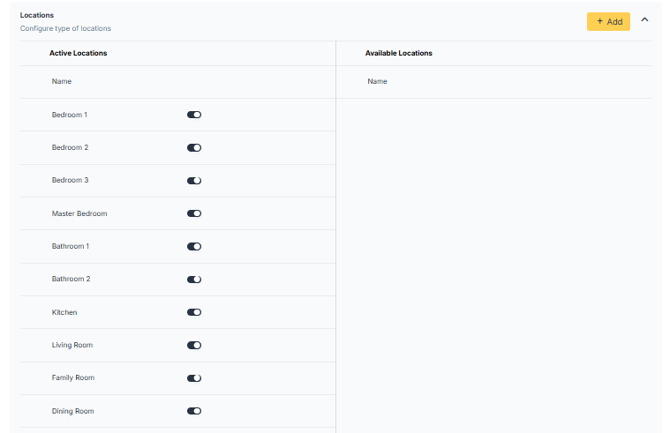Turn off Bedroom 3 toggle
This screenshot has height=433, width=670.
[x=194, y=181]
